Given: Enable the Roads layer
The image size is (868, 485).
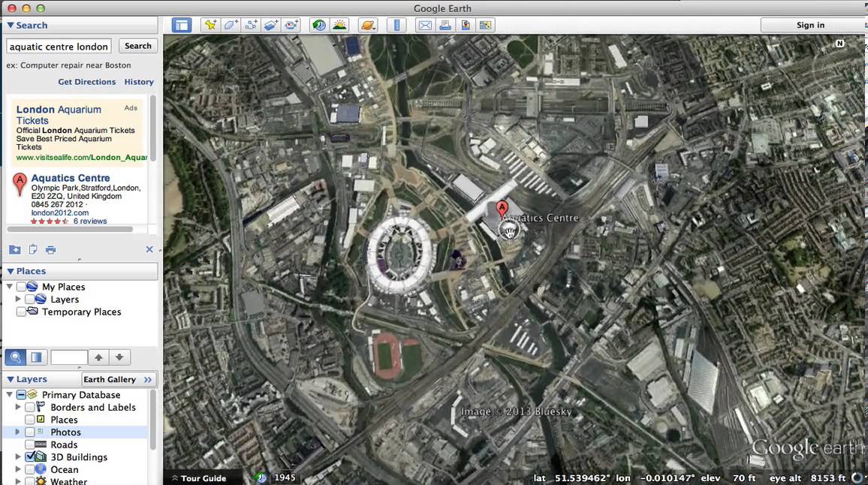Looking at the screenshot, I should coord(30,444).
